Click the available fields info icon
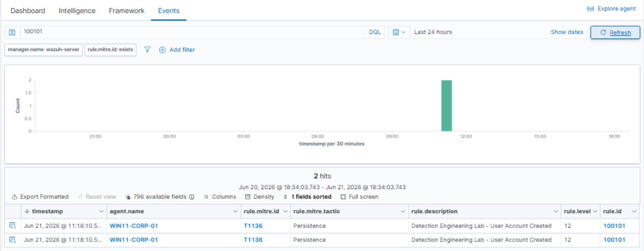 (x=192, y=197)
